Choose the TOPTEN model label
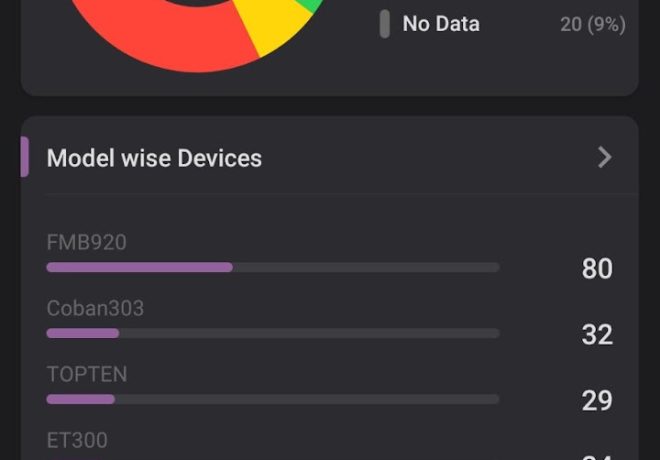660x460 pixels. point(87,374)
